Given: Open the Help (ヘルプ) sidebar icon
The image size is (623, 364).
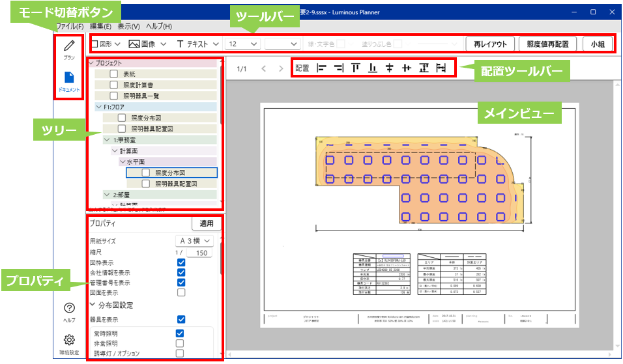Looking at the screenshot, I should pos(69,311).
